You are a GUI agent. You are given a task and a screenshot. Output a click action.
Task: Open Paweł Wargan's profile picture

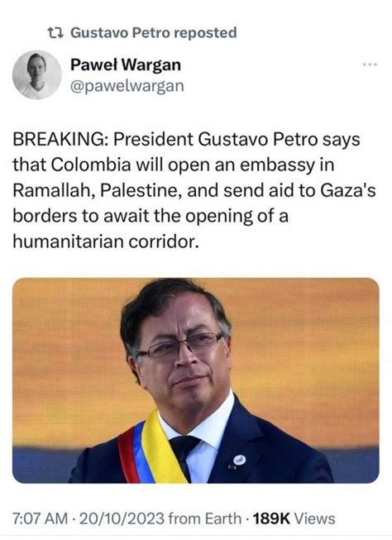[37, 74]
